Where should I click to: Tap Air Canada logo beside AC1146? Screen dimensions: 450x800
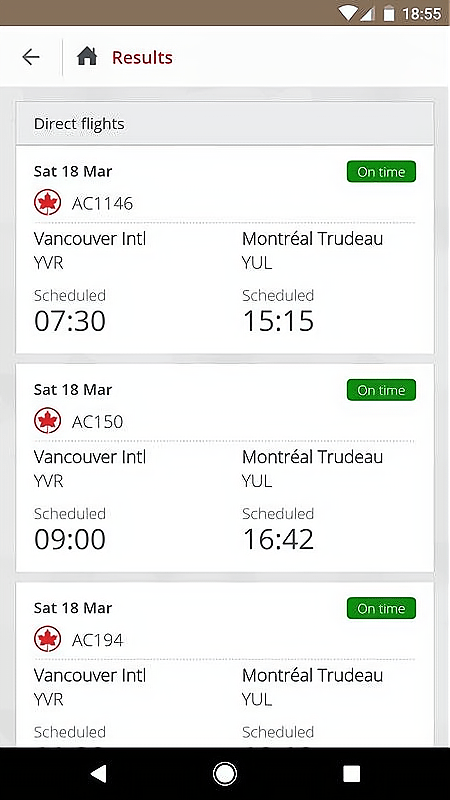47,203
